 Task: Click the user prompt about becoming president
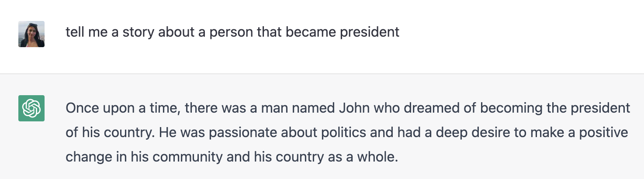click(x=232, y=32)
